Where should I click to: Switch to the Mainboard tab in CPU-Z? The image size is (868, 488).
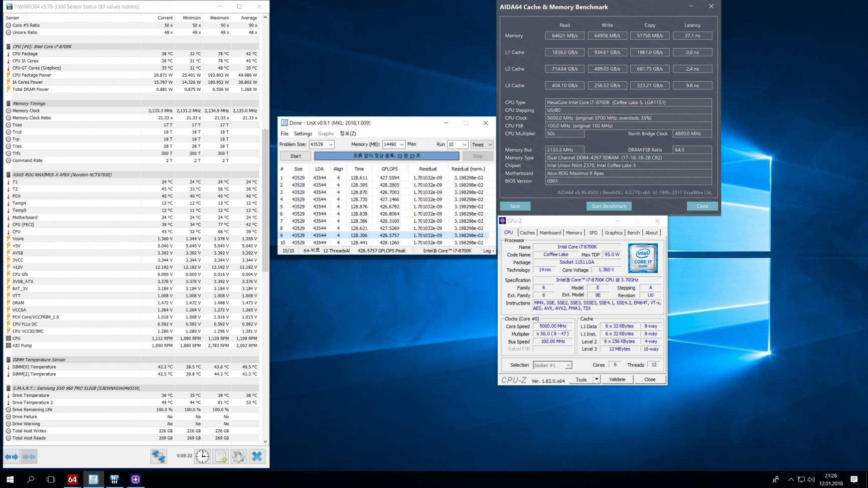click(x=550, y=233)
